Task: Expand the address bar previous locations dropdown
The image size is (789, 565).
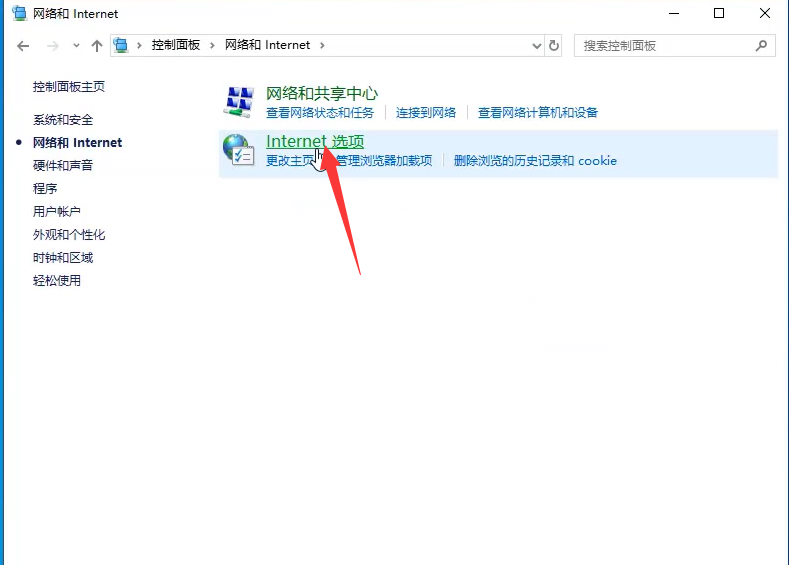Action: [537, 46]
